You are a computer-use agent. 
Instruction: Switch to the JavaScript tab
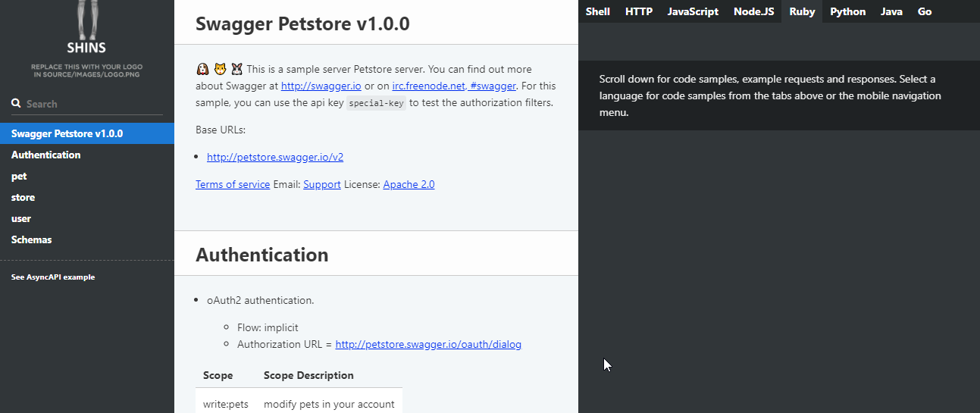pyautogui.click(x=693, y=11)
